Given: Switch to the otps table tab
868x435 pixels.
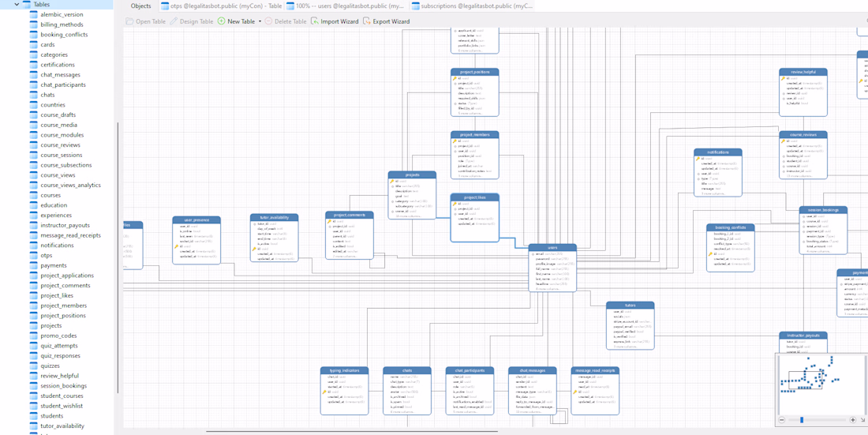Looking at the screenshot, I should pyautogui.click(x=221, y=6).
